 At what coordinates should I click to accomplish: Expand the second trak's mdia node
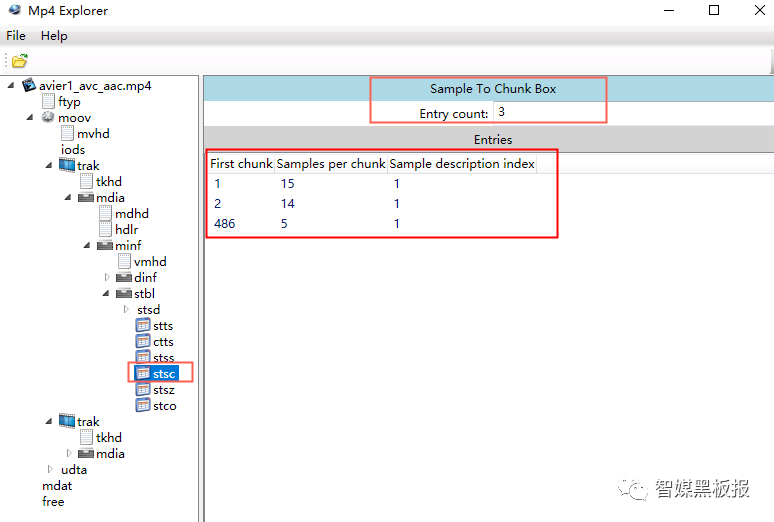(x=69, y=453)
